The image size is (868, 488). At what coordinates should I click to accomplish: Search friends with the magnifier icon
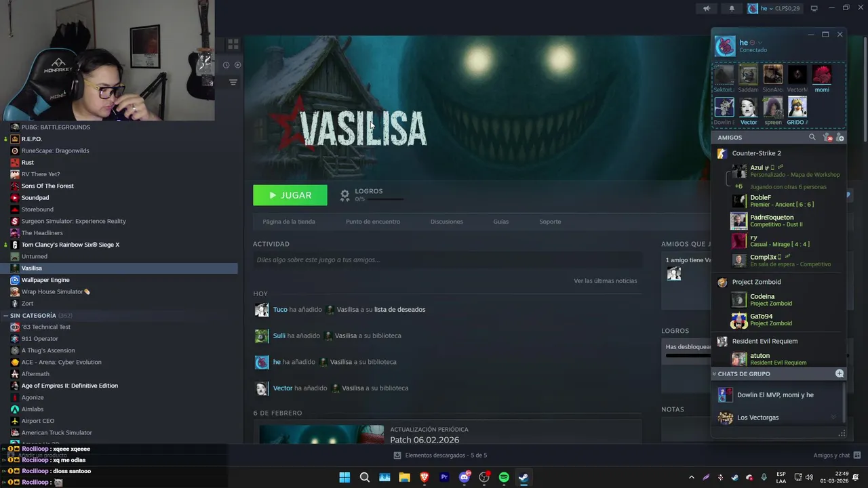812,138
